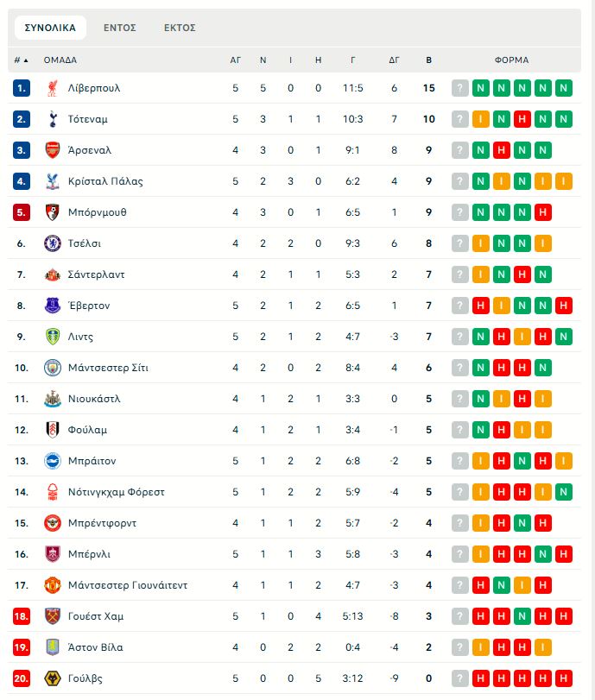Screen dimensions: 595x700
Task: Click Liverpool's grey upcoming match form box
Action: pyautogui.click(x=460, y=88)
